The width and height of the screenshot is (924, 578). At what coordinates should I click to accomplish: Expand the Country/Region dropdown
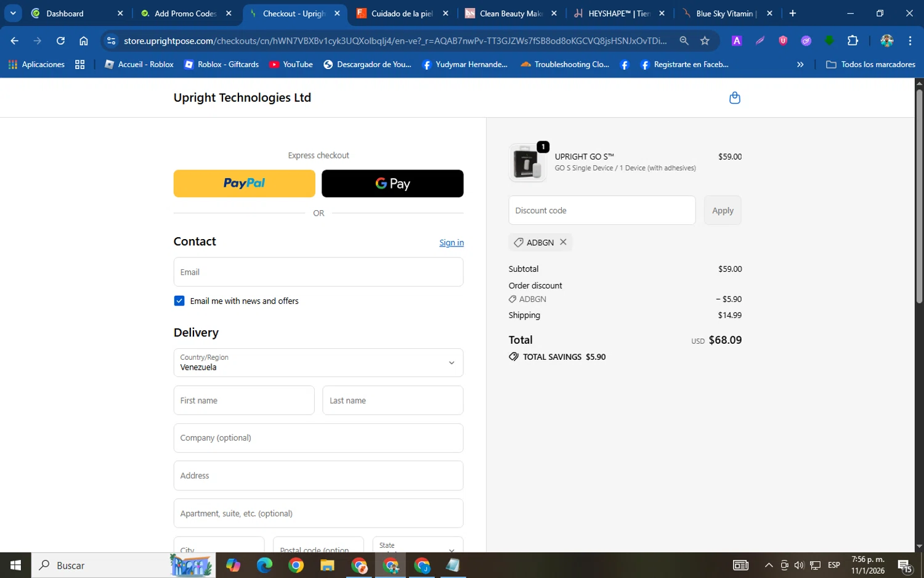[x=318, y=362]
